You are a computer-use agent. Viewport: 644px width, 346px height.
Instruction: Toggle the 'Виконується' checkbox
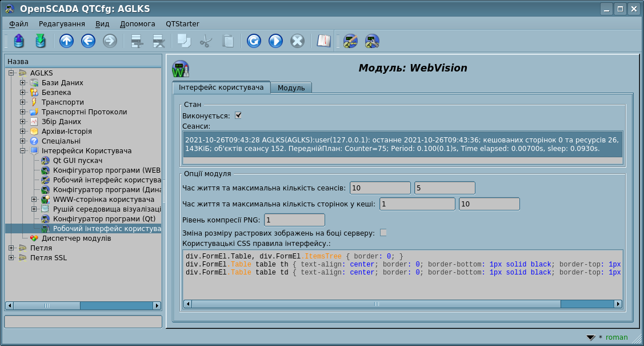tap(238, 116)
